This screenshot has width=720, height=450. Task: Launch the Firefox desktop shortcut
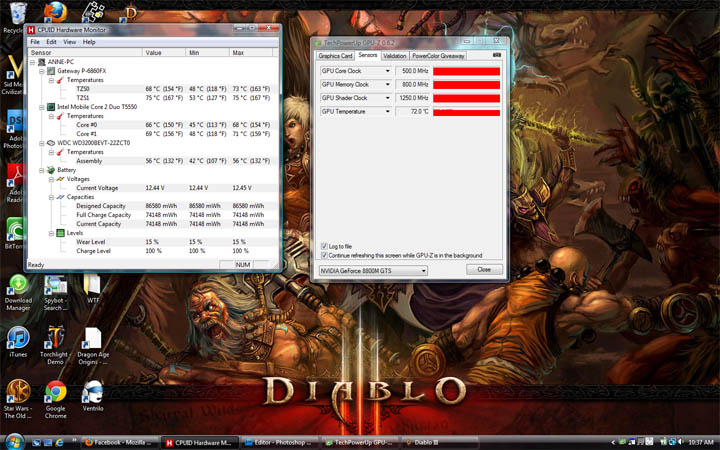click(55, 11)
